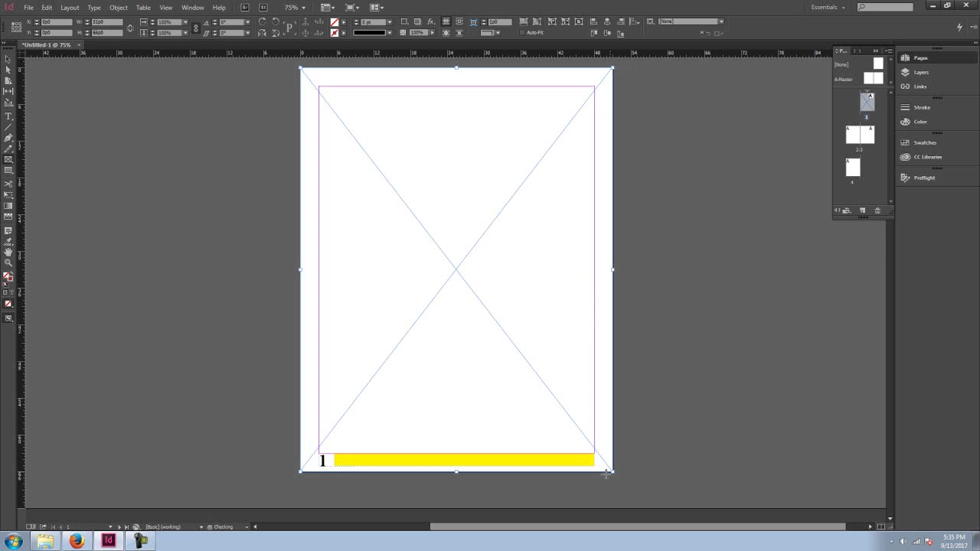The image size is (980, 551).
Task: Select the Page tool
Action: point(8,80)
